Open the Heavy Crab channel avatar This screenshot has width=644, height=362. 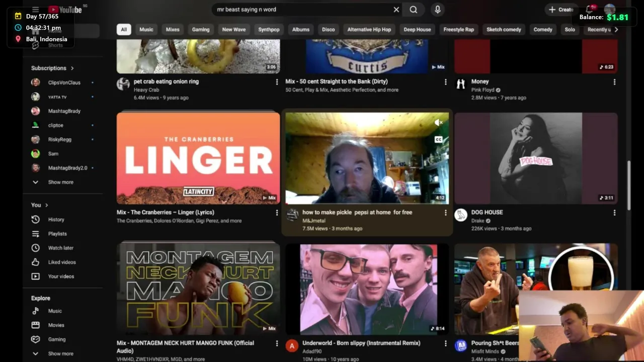click(123, 84)
